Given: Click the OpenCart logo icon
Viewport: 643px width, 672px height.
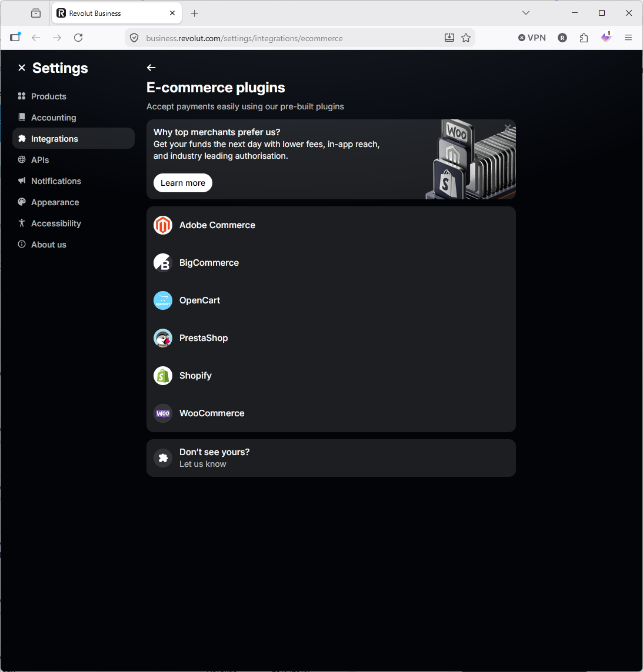Looking at the screenshot, I should click(x=163, y=300).
